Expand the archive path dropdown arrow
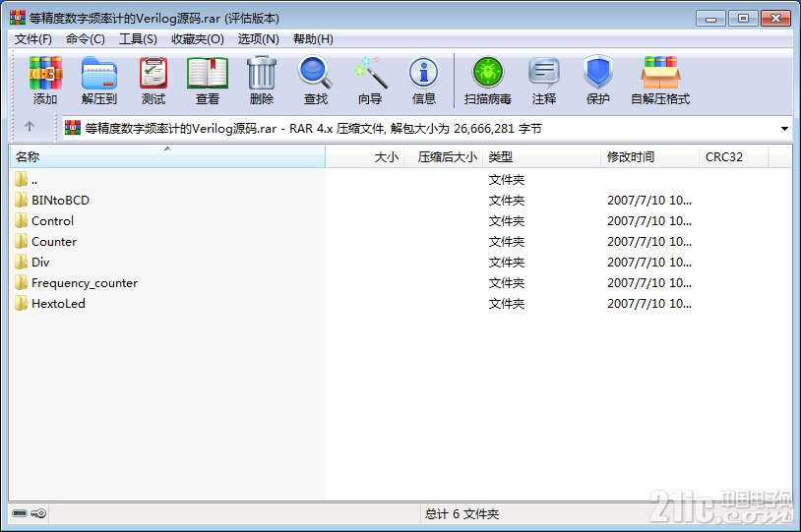The width and height of the screenshot is (801, 532). pyautogui.click(x=784, y=129)
